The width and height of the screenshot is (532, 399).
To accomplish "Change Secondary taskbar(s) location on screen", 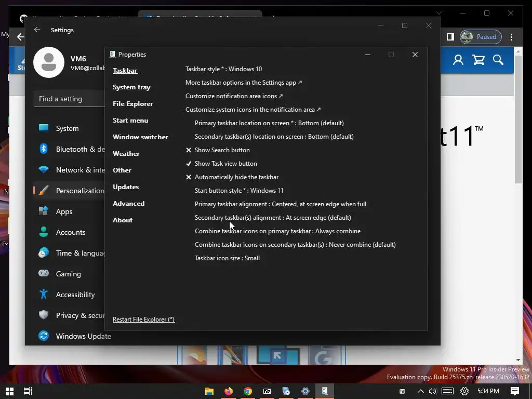I will (274, 137).
